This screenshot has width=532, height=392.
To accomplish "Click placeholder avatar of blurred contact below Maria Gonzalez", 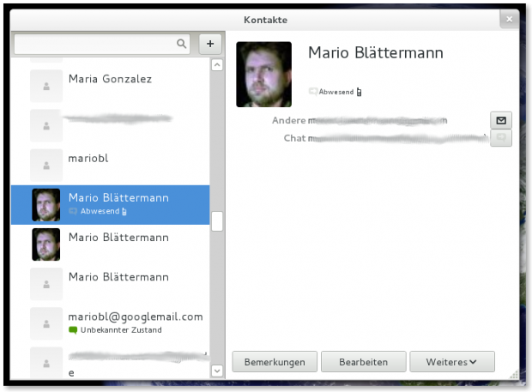I will (46, 126).
